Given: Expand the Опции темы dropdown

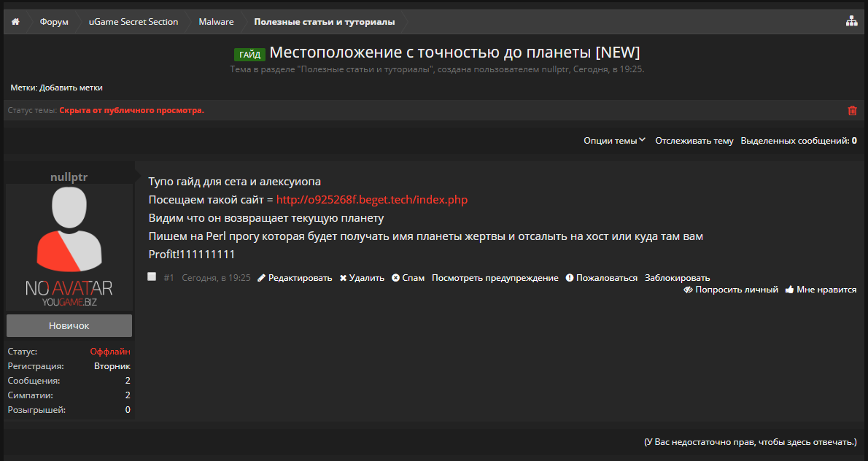Looking at the screenshot, I should click(x=614, y=141).
